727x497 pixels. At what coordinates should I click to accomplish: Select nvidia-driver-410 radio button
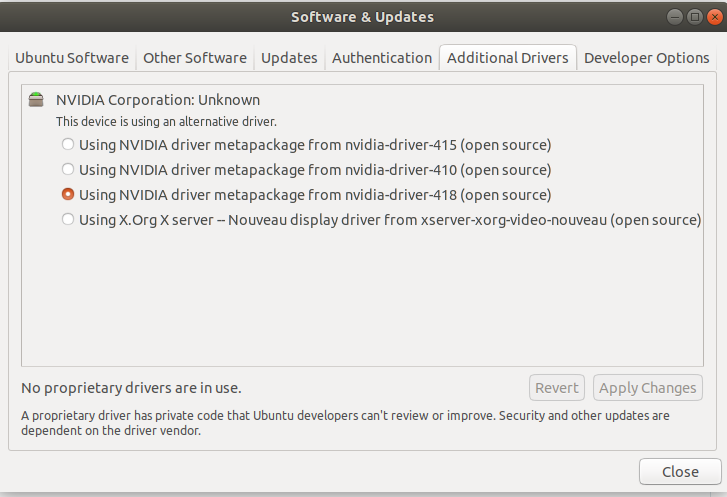click(x=68, y=170)
